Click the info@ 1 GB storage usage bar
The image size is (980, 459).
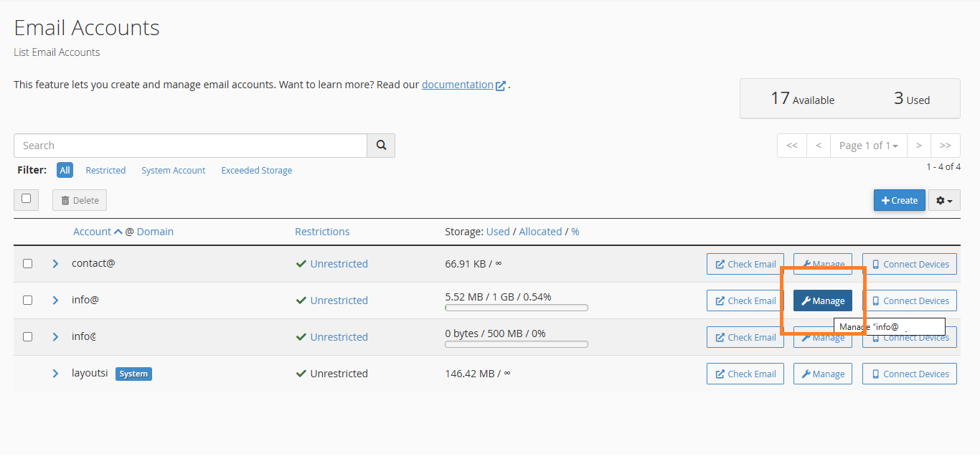516,308
